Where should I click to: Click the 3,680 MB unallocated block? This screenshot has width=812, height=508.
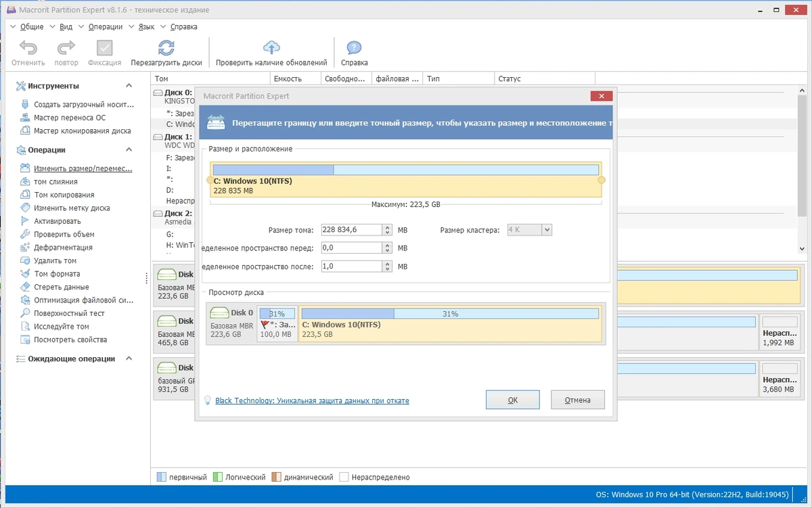[780, 379]
